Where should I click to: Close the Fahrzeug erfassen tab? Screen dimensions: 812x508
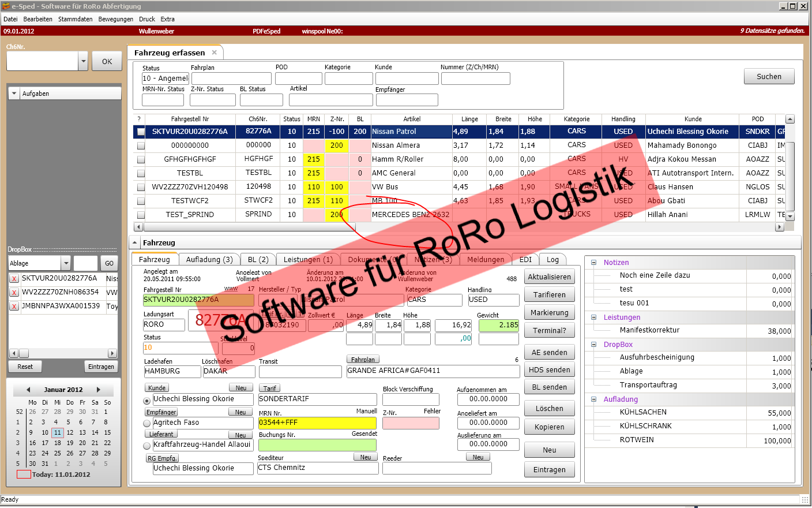215,53
